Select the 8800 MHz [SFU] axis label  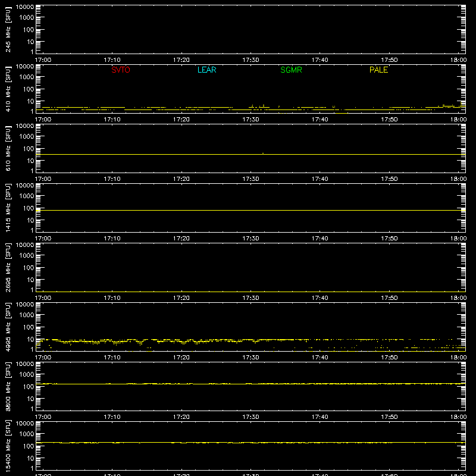click(8, 387)
